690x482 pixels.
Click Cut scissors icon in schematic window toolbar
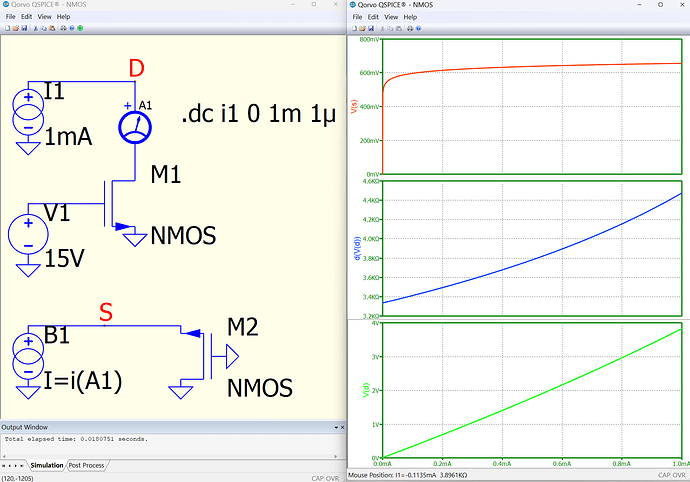click(36, 28)
